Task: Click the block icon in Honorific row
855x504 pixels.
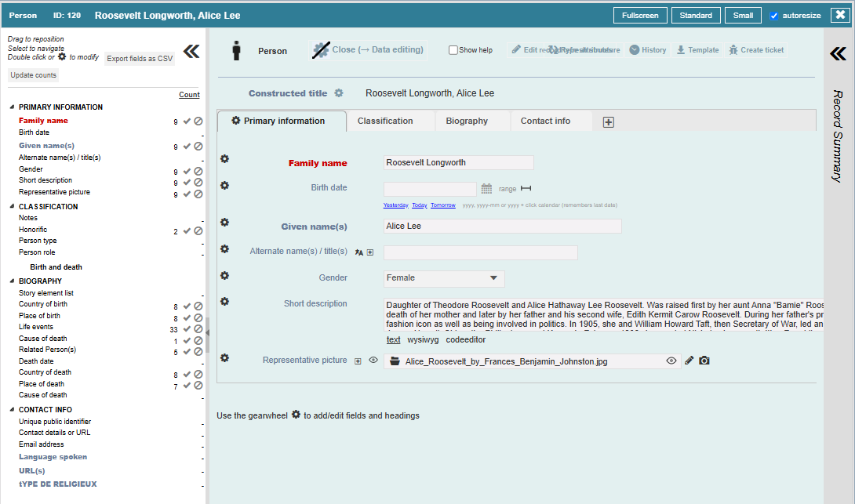Action: coord(198,231)
